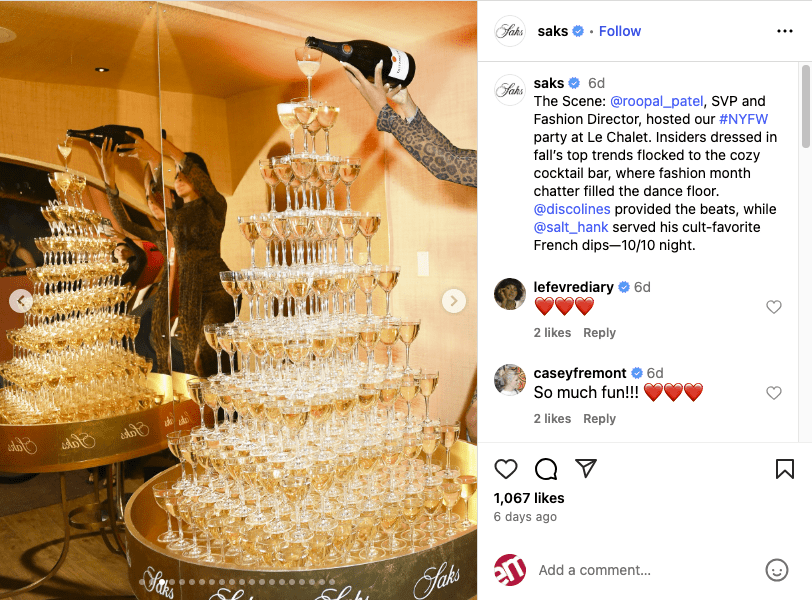Like the post with the heart icon

pos(505,469)
